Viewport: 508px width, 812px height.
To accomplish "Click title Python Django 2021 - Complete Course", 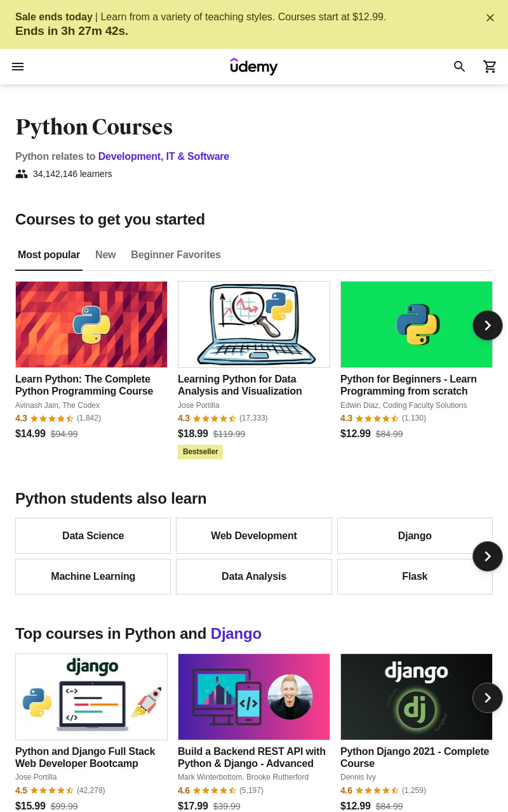I will click(x=415, y=757).
